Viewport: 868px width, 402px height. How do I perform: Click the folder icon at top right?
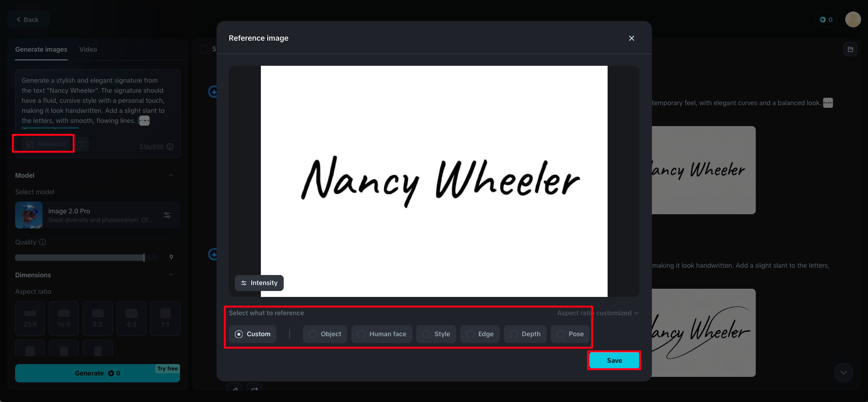(x=850, y=49)
